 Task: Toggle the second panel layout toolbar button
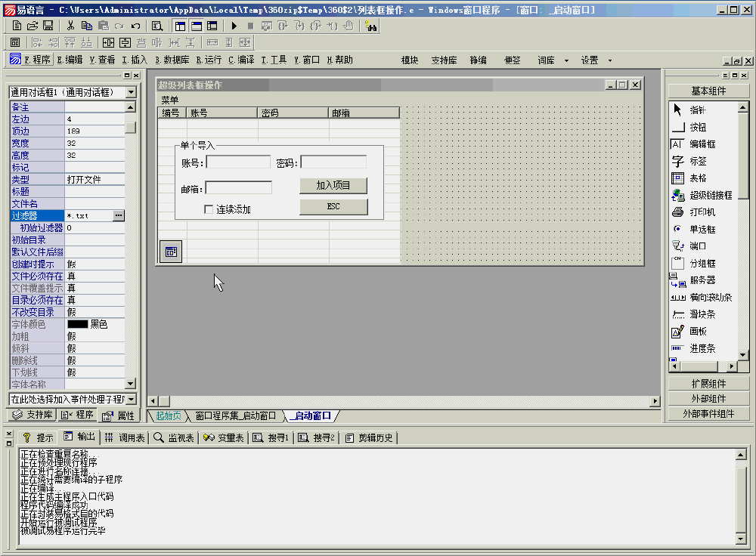click(x=197, y=26)
